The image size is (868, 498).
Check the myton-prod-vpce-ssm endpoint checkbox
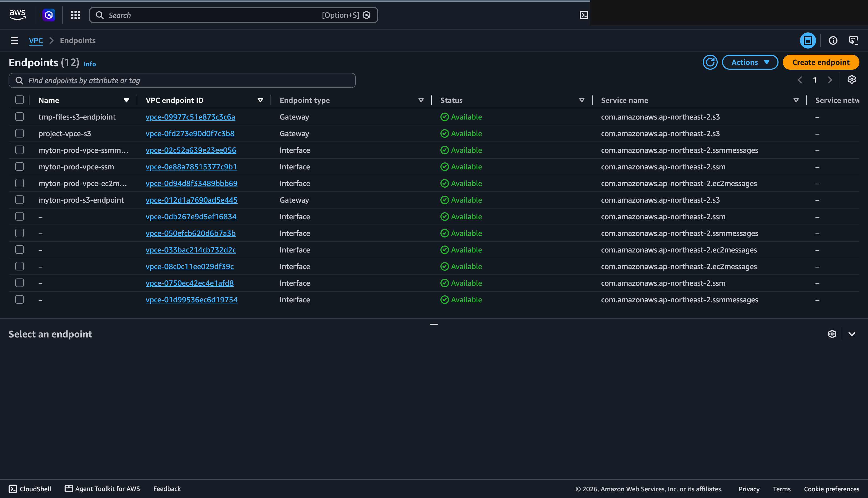pos(20,166)
